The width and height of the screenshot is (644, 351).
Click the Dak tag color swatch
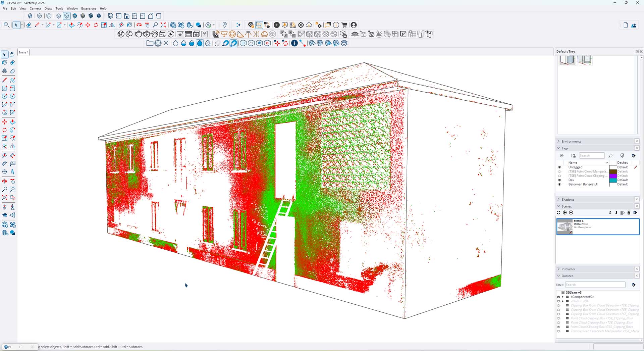tap(612, 180)
